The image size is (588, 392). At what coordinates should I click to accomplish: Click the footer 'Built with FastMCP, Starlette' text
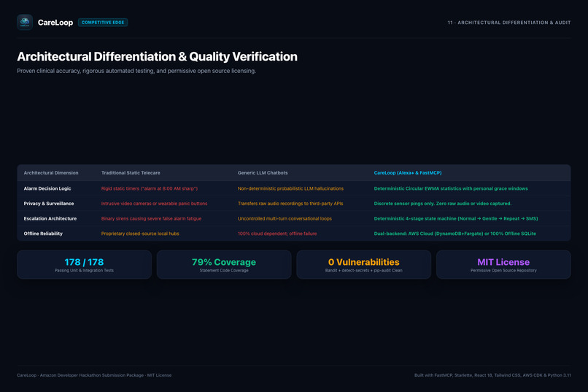pyautogui.click(x=492, y=375)
